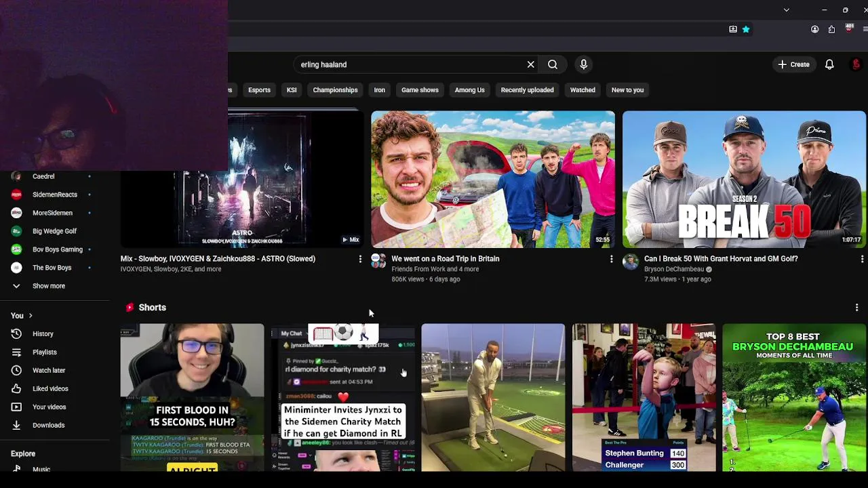Open the browser extensions puzzle icon
The height and width of the screenshot is (488, 868).
832,29
